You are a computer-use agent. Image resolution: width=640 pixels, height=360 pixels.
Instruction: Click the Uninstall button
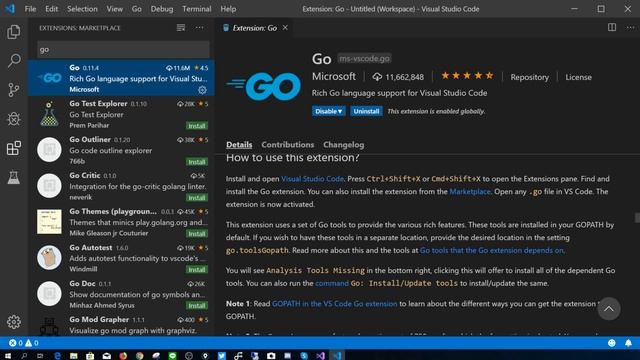(366, 111)
